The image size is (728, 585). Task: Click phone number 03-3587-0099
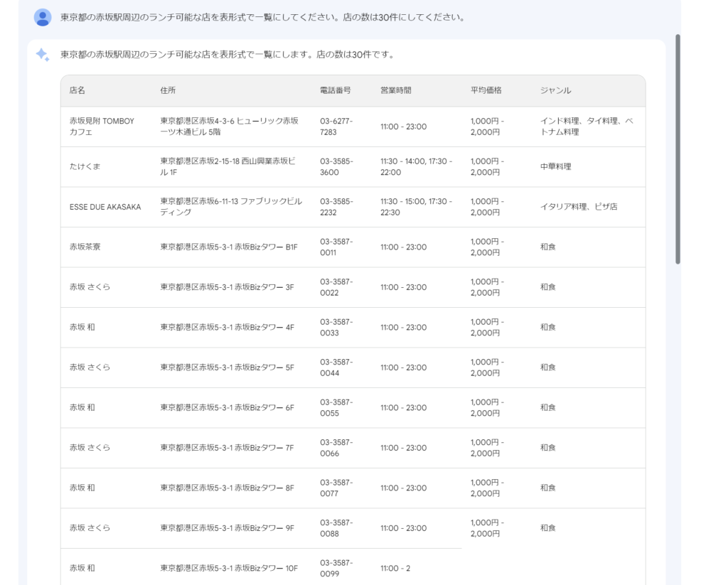336,568
